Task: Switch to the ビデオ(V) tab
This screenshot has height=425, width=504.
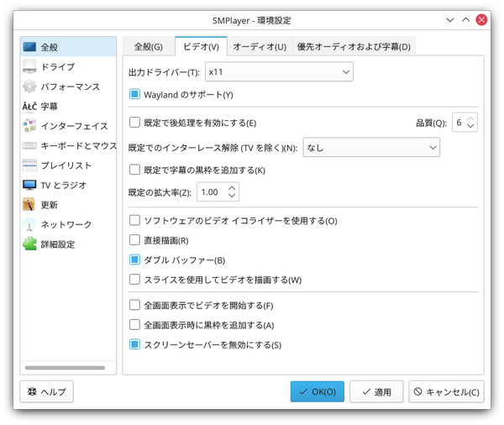Action: 202,46
